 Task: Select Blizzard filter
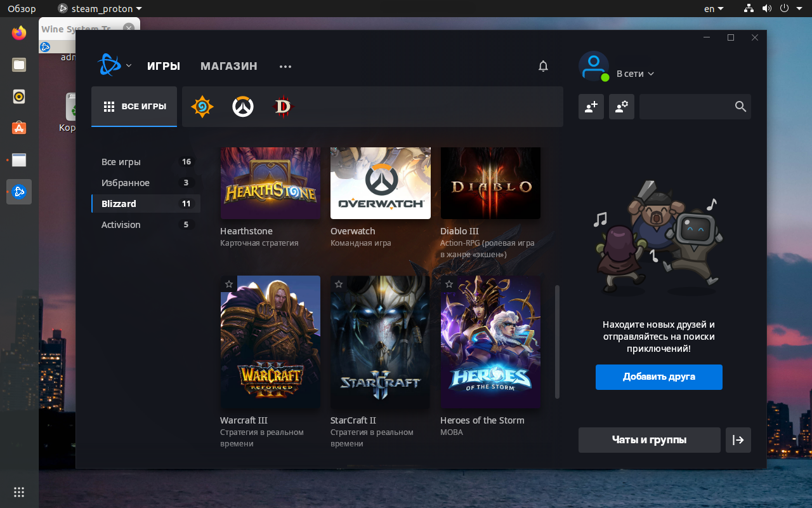146,204
